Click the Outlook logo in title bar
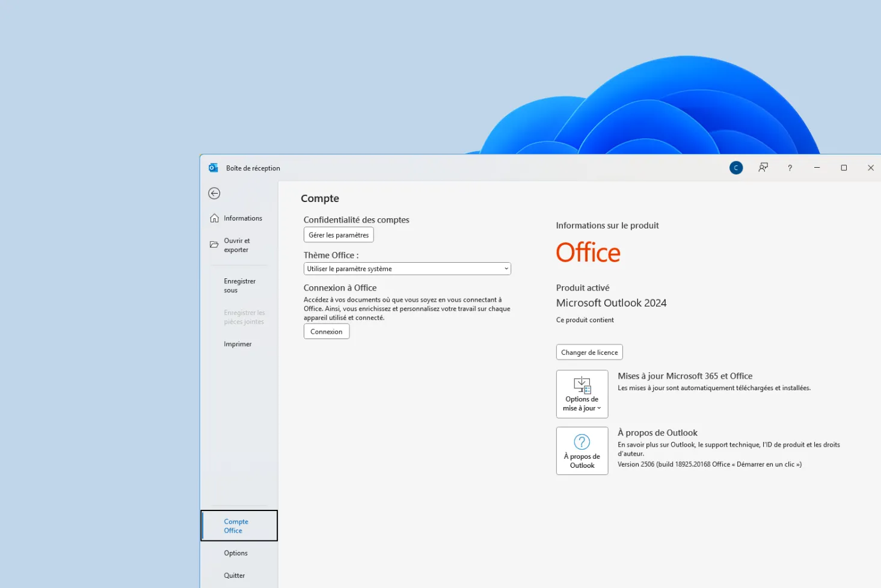 (x=213, y=168)
